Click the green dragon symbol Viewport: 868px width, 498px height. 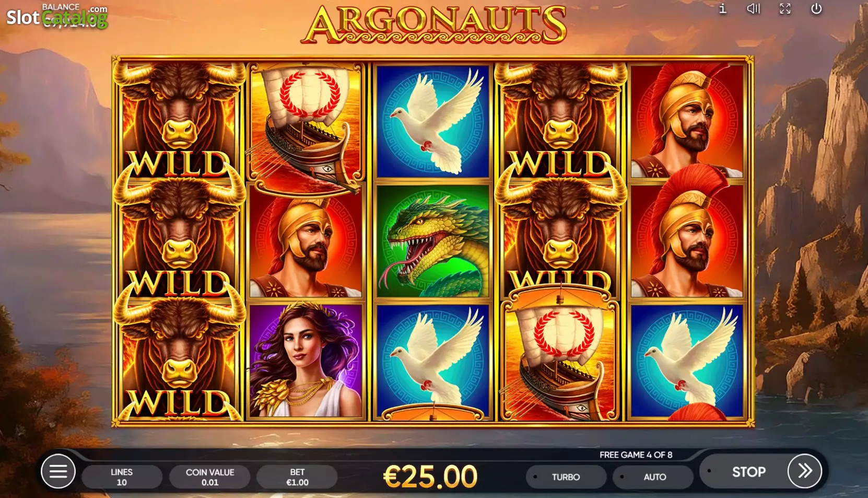432,241
